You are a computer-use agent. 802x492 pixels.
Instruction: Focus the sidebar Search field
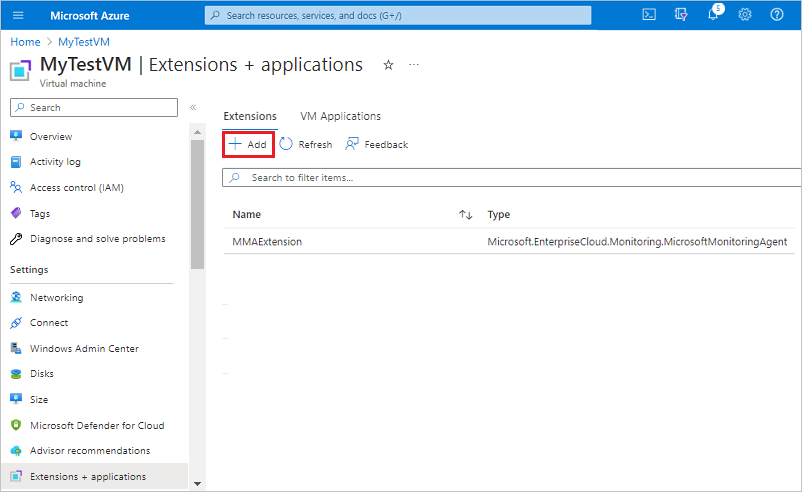pos(94,107)
